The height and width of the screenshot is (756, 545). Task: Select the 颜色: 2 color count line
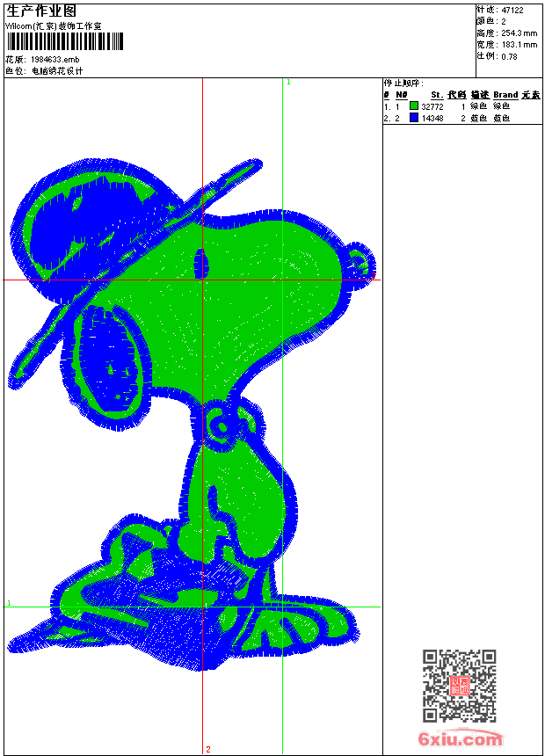[x=491, y=21]
